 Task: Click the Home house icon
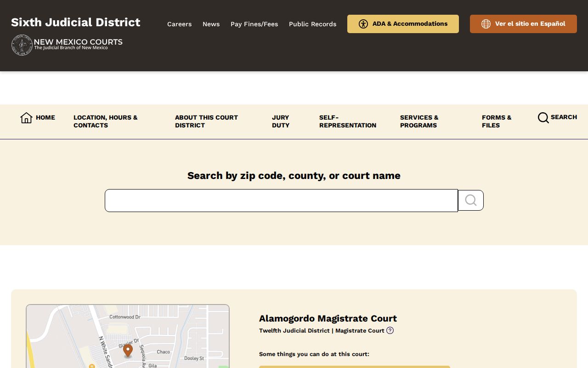(x=26, y=118)
